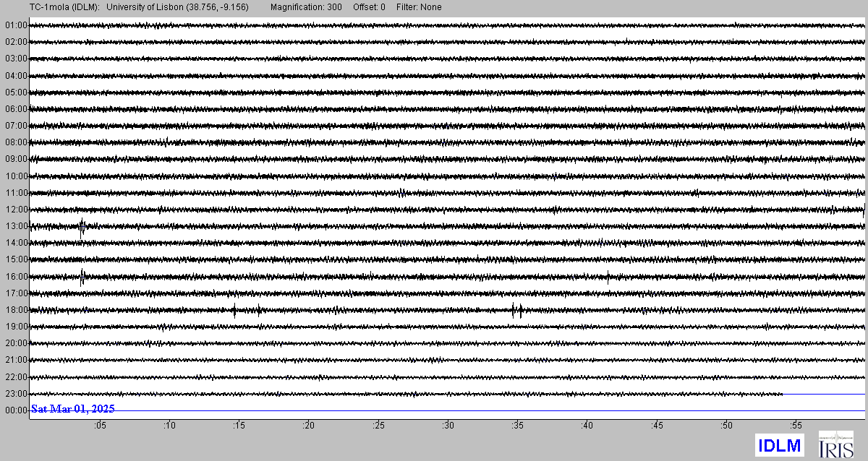Select the 04:00 hour label
Viewport: 868px width, 461px height.
pos(16,75)
